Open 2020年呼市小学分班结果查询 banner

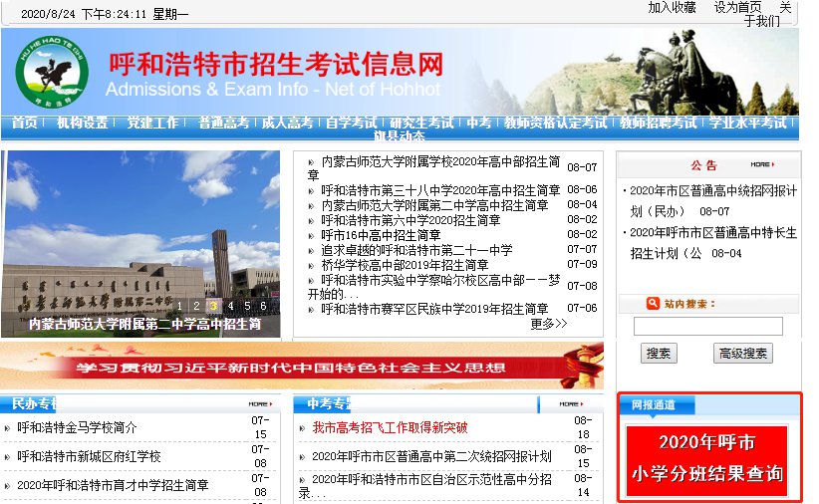(x=707, y=460)
